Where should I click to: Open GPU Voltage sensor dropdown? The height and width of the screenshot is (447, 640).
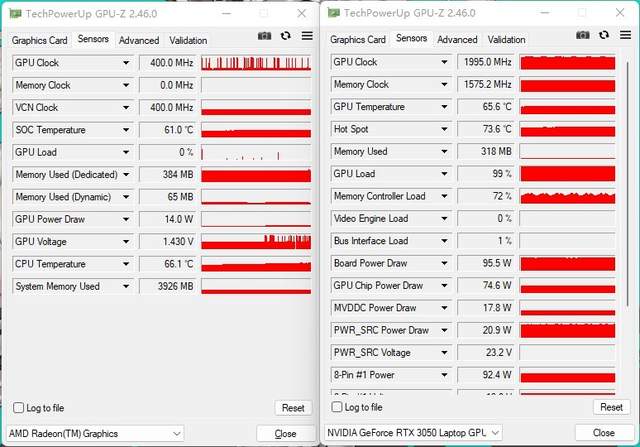point(126,242)
